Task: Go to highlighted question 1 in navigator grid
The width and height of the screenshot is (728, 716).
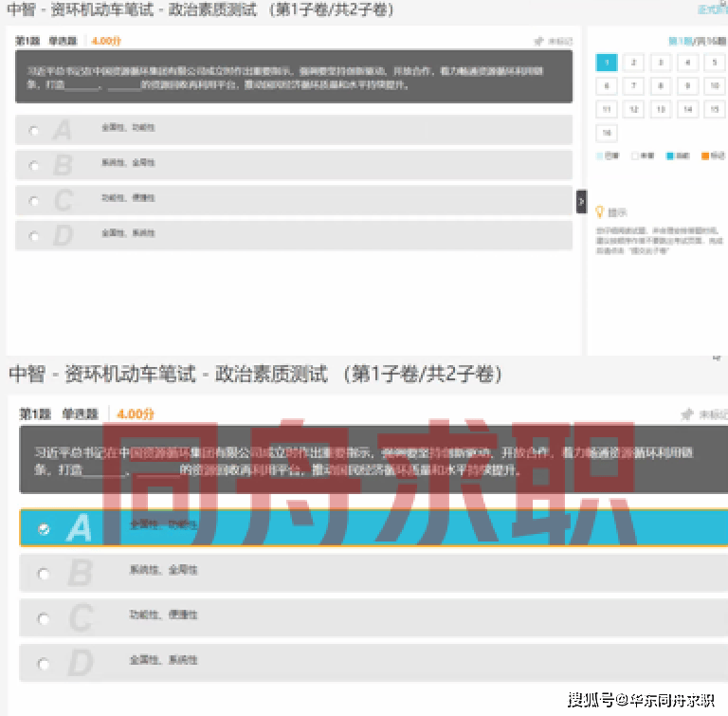Action: click(x=607, y=63)
